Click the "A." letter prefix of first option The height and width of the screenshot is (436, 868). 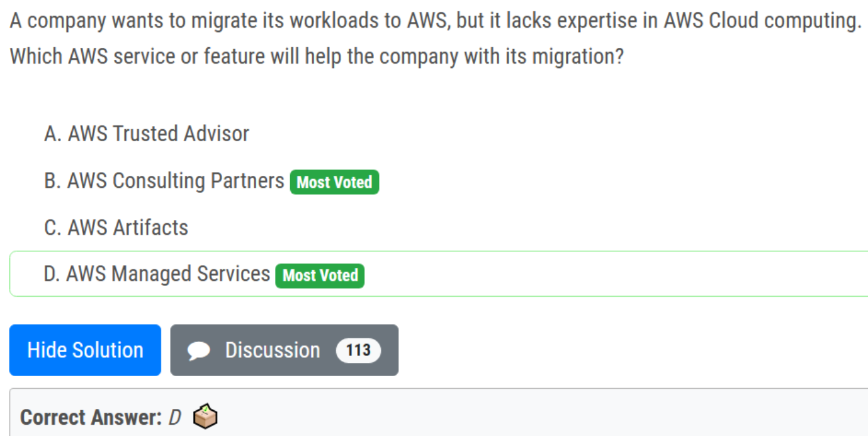coord(52,134)
